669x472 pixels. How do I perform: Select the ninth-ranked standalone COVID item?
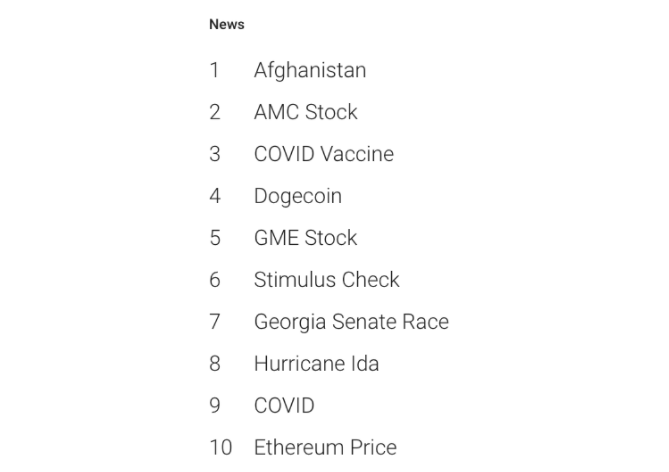[x=284, y=406]
